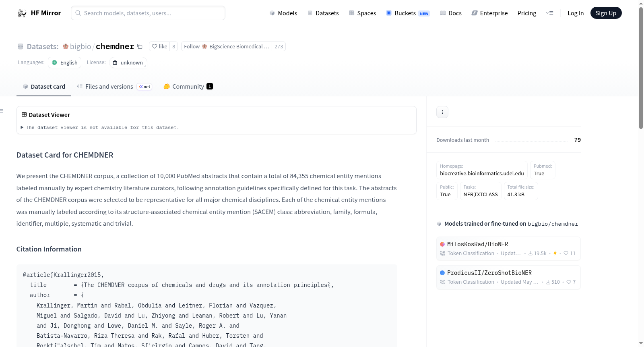This screenshot has height=347, width=644.
Task: Click the Tasks NER,TXTCLASS tag
Action: coord(481,191)
